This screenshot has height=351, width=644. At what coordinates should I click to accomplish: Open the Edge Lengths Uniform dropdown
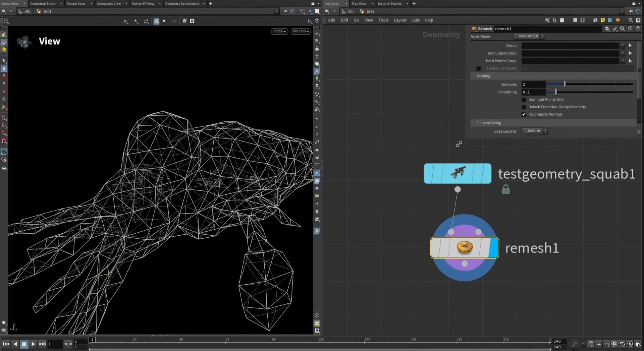coord(535,131)
